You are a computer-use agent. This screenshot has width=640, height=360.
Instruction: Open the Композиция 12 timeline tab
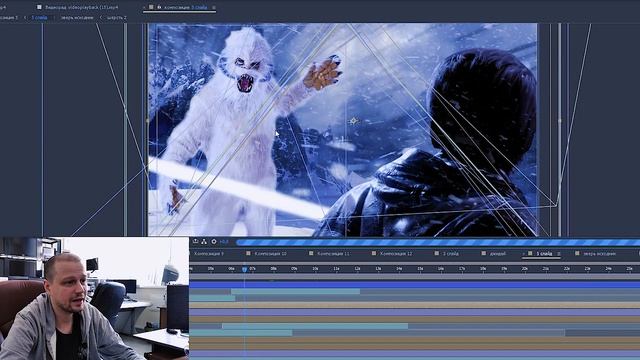click(396, 254)
